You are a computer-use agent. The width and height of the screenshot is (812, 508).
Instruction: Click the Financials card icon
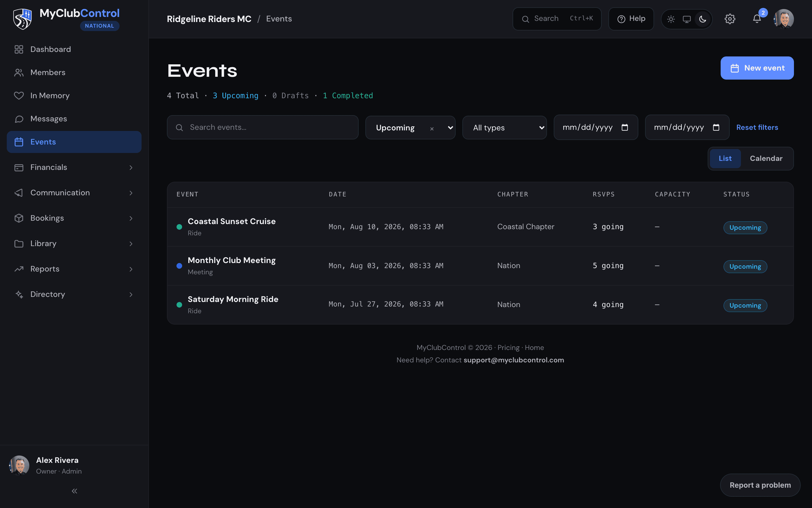(19, 167)
